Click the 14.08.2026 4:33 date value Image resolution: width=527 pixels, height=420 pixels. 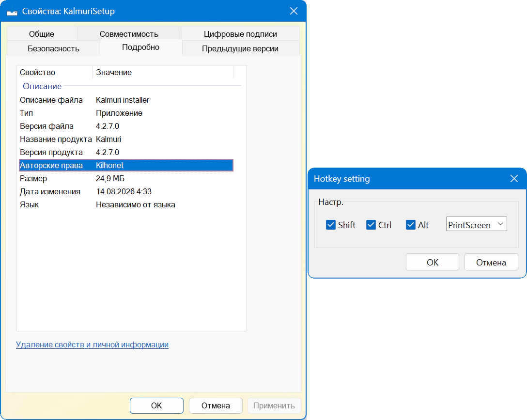coord(124,191)
